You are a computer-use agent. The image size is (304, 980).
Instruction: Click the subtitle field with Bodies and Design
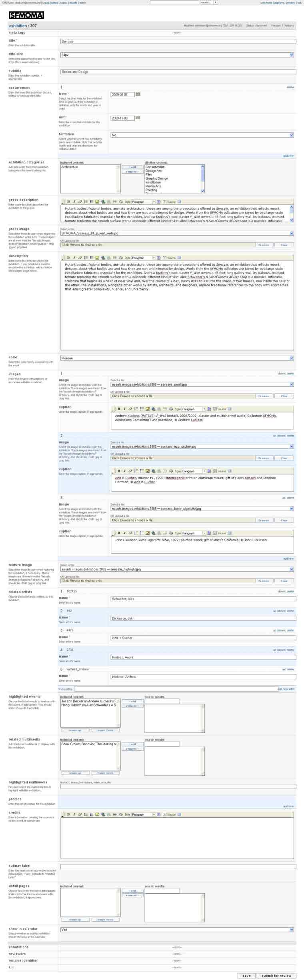178,72
